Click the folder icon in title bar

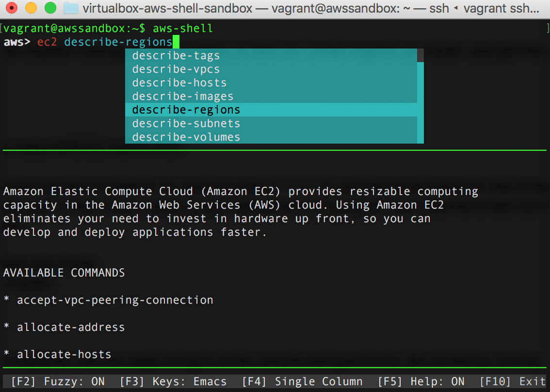[x=70, y=8]
